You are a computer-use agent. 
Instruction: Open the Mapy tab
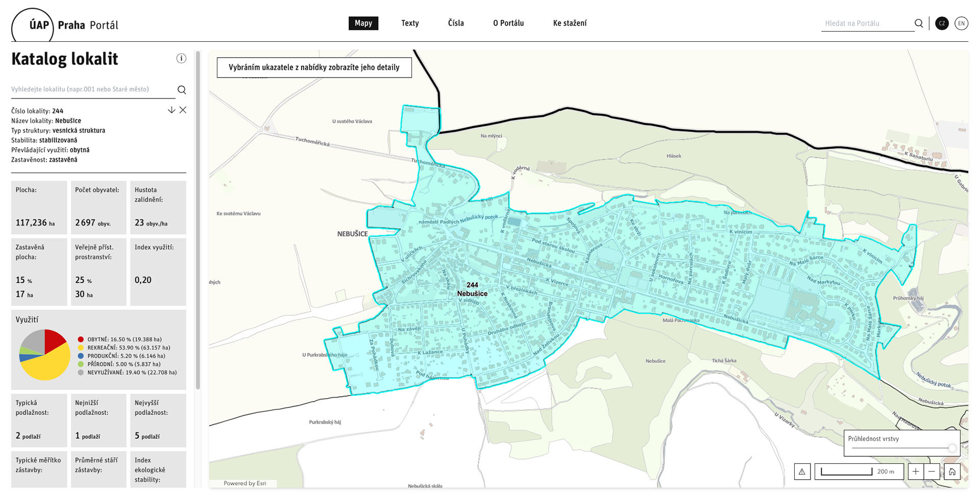[363, 23]
